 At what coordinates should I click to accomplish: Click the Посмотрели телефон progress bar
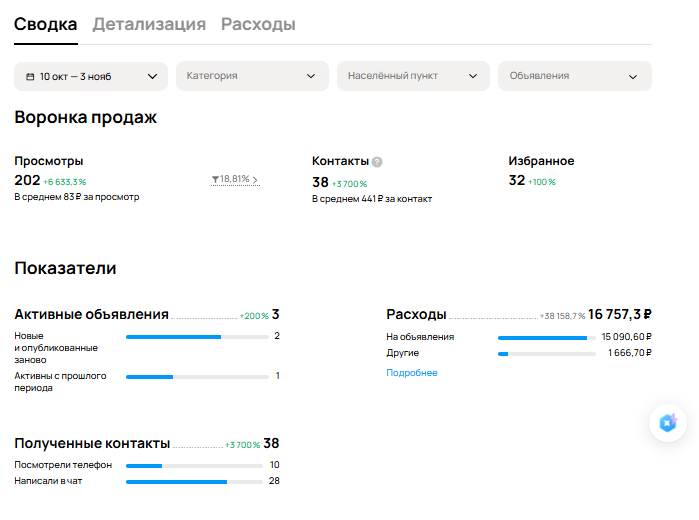click(x=194, y=466)
